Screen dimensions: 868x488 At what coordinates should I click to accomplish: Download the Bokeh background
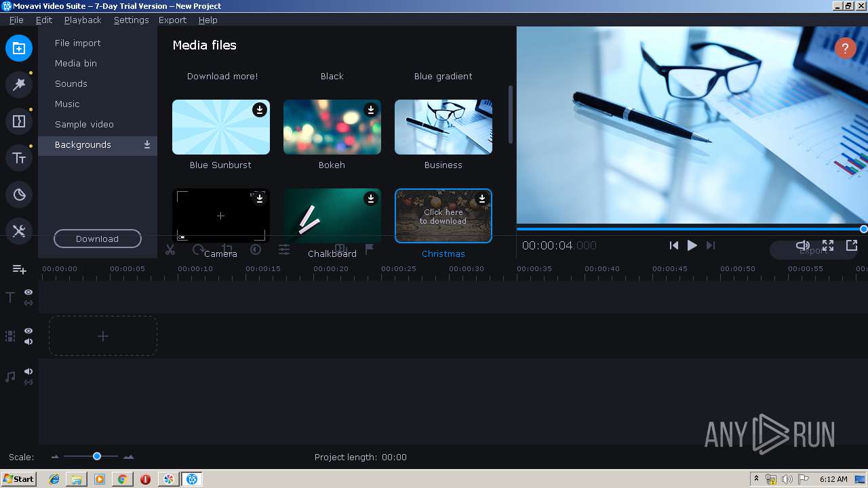click(371, 110)
